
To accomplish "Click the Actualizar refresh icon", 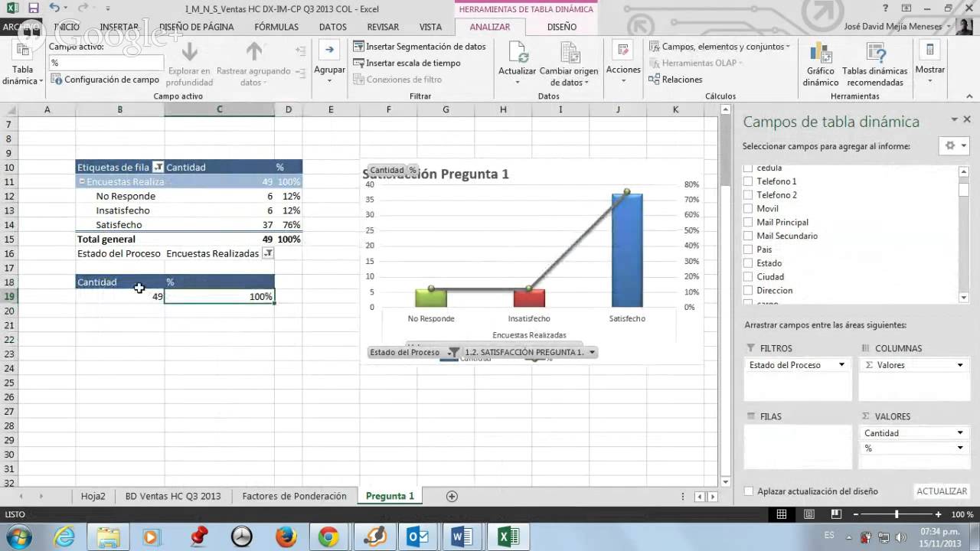I will [518, 53].
